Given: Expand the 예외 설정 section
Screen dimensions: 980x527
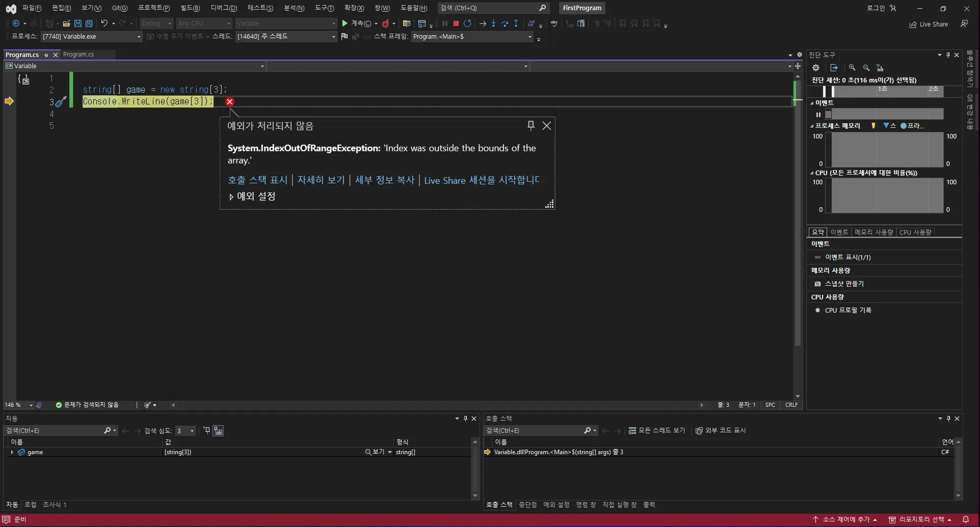Looking at the screenshot, I should tap(231, 197).
